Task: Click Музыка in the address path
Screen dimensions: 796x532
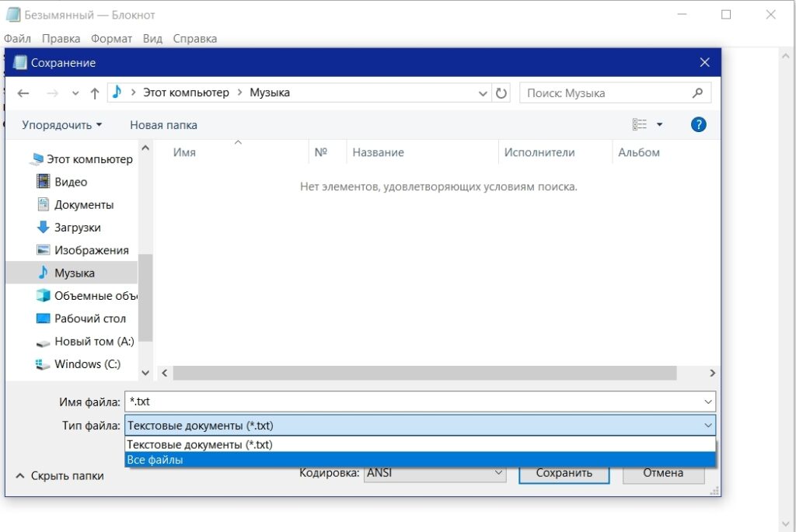Action: (270, 92)
